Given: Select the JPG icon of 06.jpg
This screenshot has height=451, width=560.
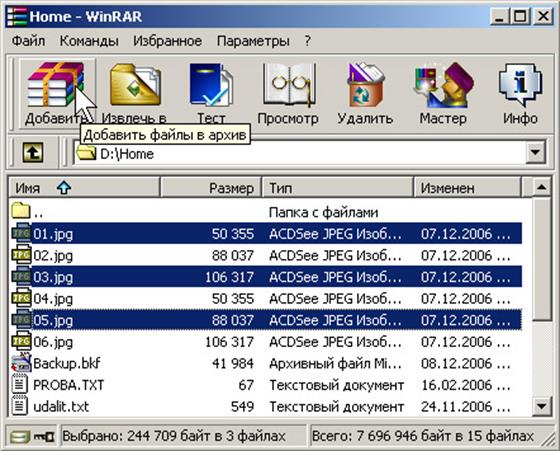Looking at the screenshot, I should (x=21, y=341).
